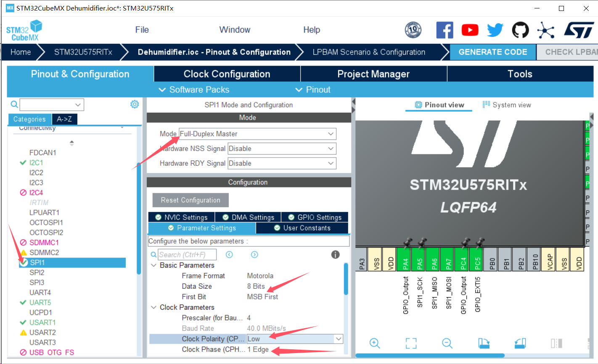Go to next parameter search result
The width and height of the screenshot is (598, 364).
[254, 254]
